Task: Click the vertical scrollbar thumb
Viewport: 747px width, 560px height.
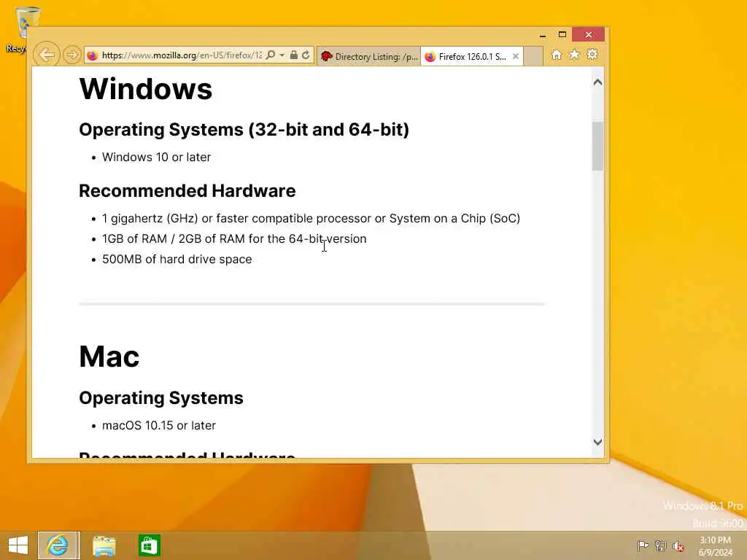Action: click(x=597, y=146)
